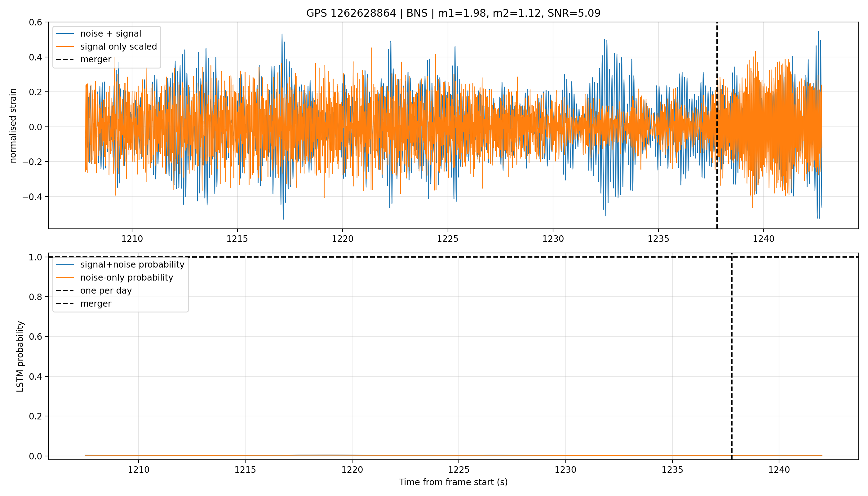Click the 'Time from frame start (s)' label
868x496 pixels.
point(454,482)
